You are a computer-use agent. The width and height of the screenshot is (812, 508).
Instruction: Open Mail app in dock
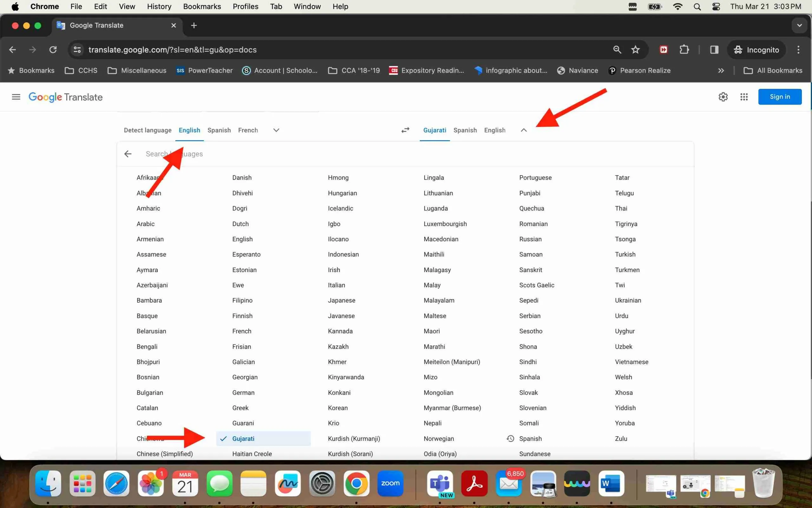tap(508, 484)
